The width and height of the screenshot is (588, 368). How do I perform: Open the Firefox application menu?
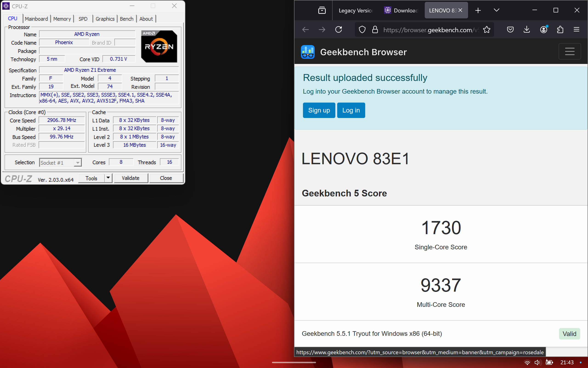point(576,30)
